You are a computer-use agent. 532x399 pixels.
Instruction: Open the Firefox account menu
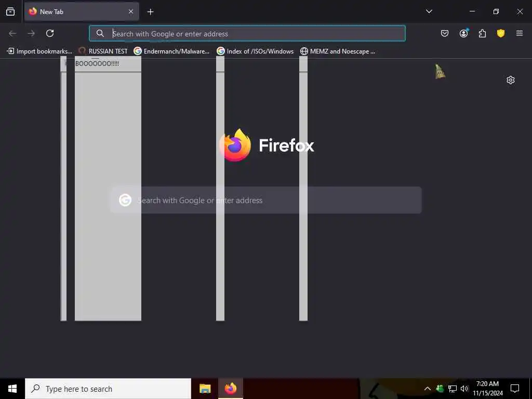463,33
